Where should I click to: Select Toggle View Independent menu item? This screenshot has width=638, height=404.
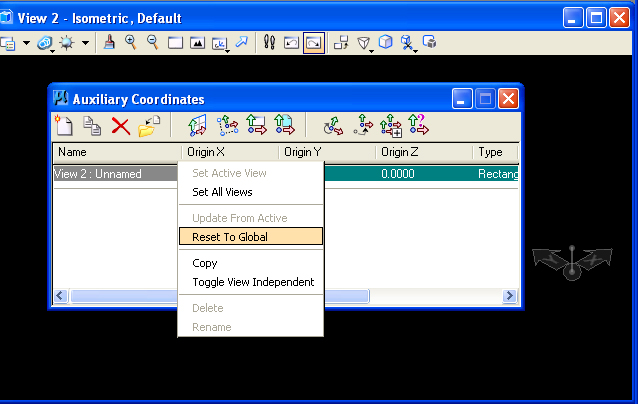pos(251,282)
